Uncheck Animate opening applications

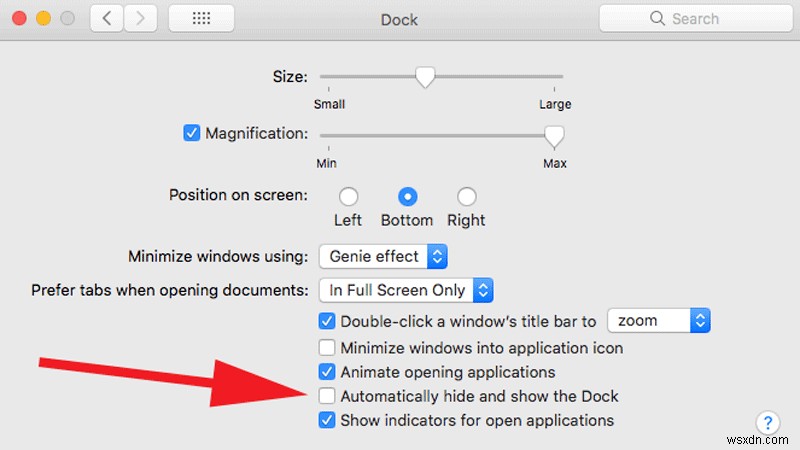(x=326, y=372)
